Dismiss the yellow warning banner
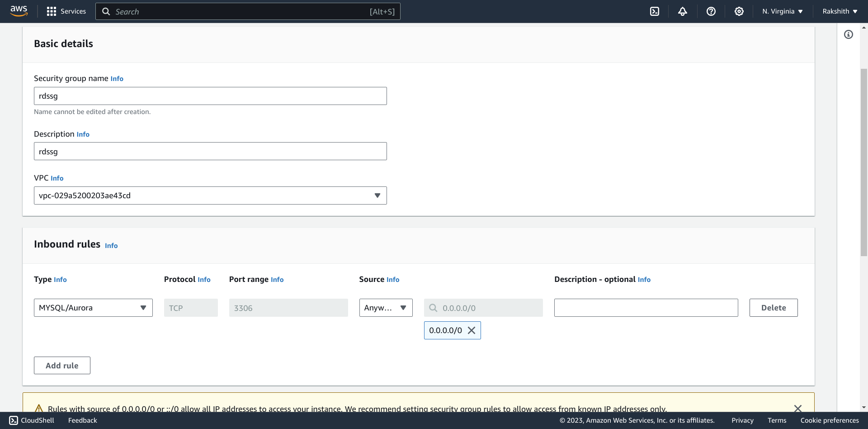Image resolution: width=868 pixels, height=429 pixels. tap(797, 408)
